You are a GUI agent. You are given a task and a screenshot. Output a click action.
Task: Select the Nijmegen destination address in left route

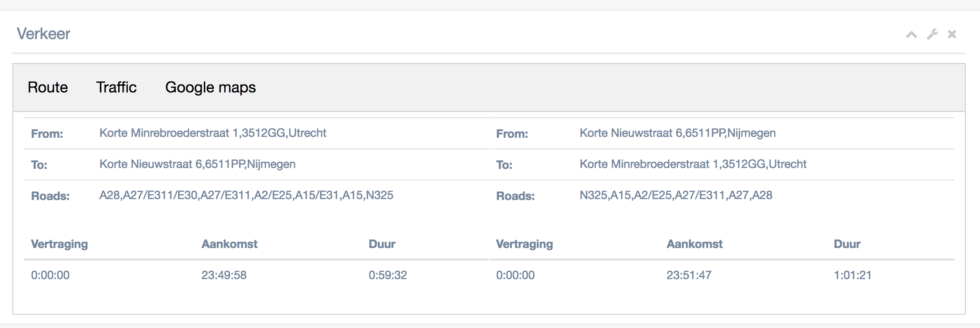tap(198, 164)
